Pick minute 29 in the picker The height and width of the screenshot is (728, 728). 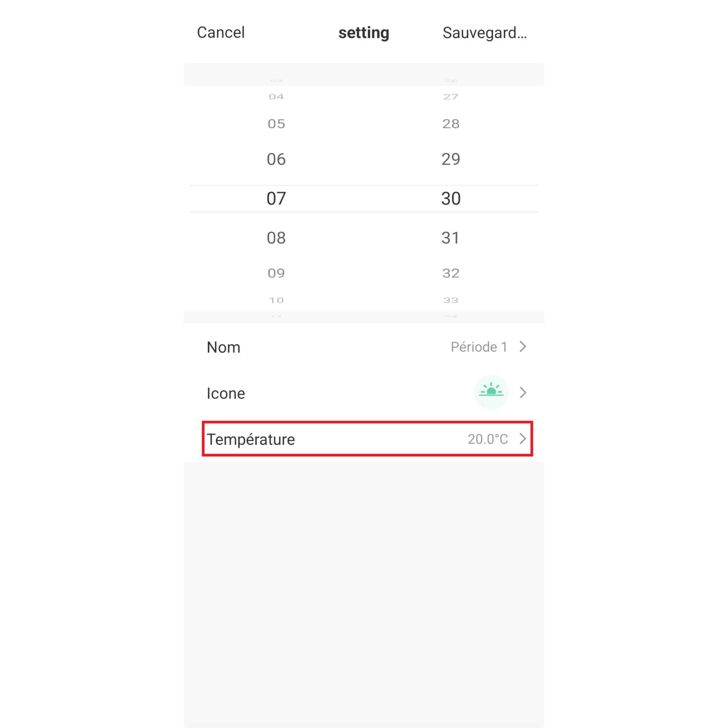(x=451, y=159)
